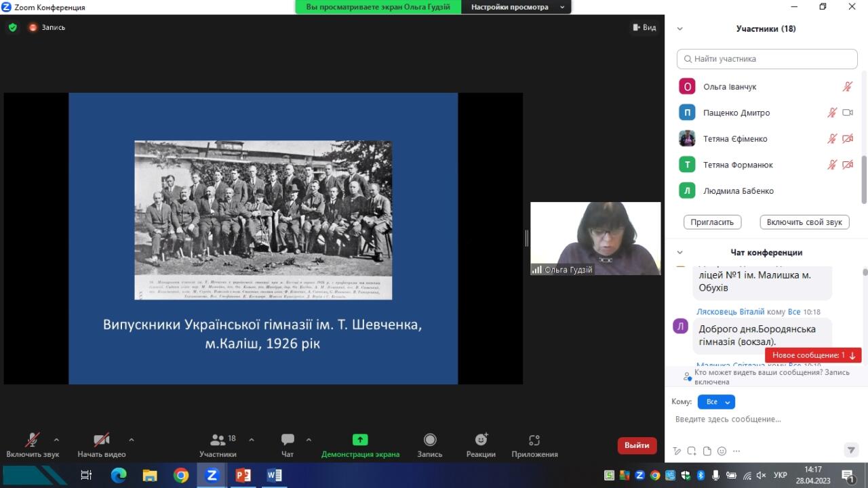Start camera with 'Начать видео'
The width and height of the screenshot is (868, 488).
[x=102, y=445]
